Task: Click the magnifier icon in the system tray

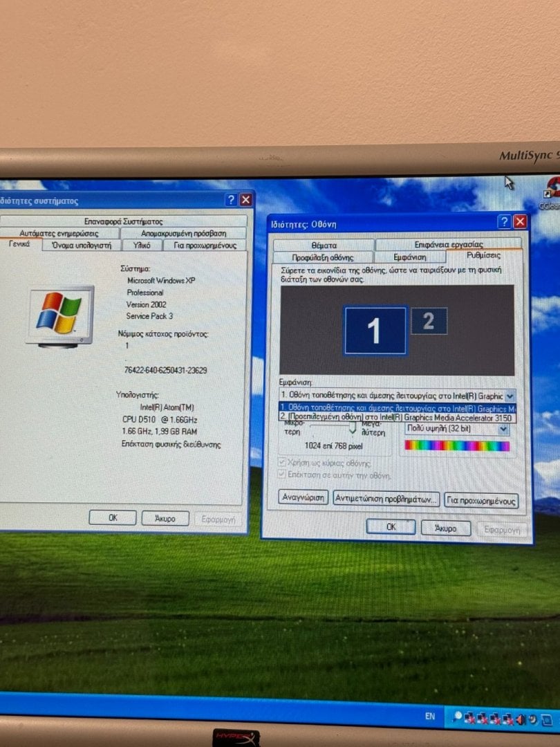Action: click(458, 716)
